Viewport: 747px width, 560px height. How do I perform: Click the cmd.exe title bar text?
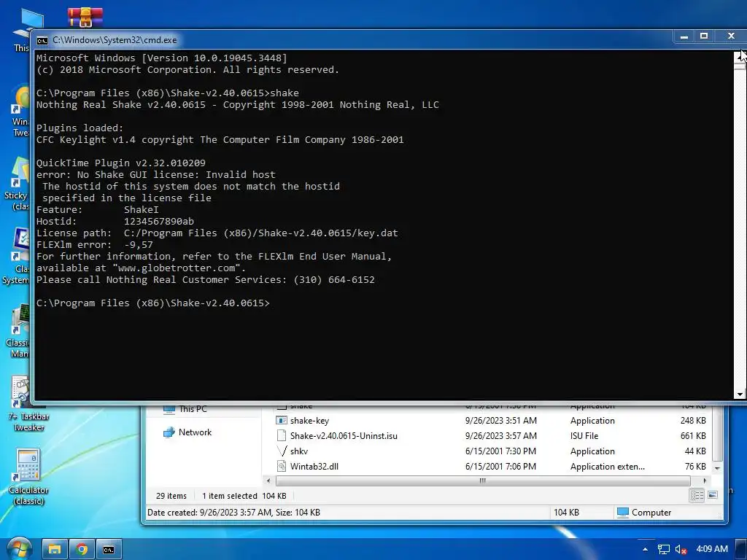coord(115,41)
